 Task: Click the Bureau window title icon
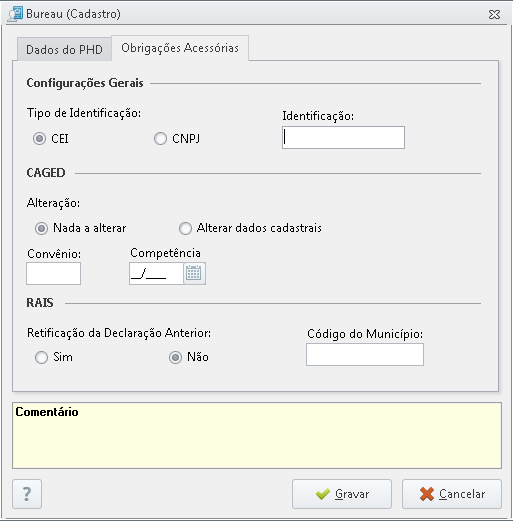coord(15,14)
